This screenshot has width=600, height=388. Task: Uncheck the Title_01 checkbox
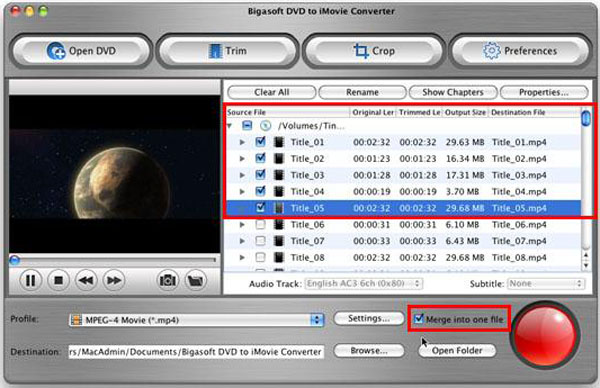point(261,142)
